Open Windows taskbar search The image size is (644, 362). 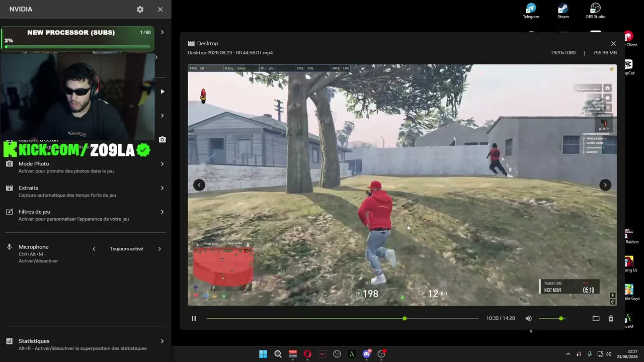[278, 354]
